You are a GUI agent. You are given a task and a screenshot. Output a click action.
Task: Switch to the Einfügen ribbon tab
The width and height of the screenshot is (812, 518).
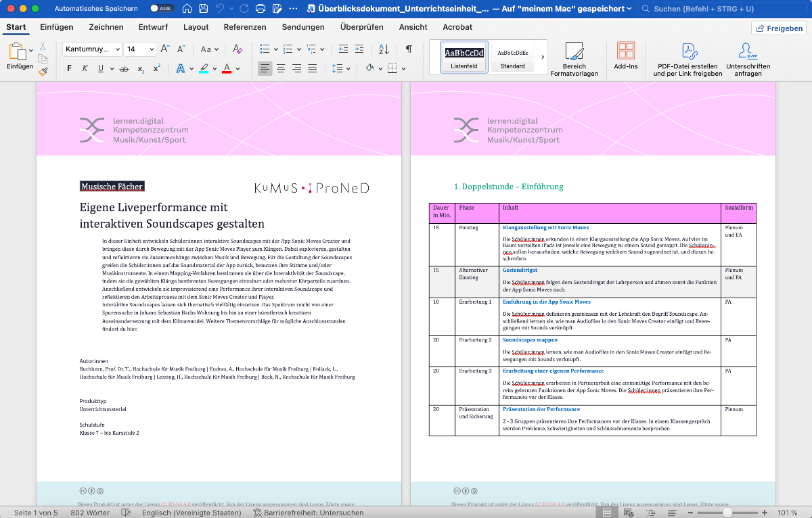(x=57, y=27)
